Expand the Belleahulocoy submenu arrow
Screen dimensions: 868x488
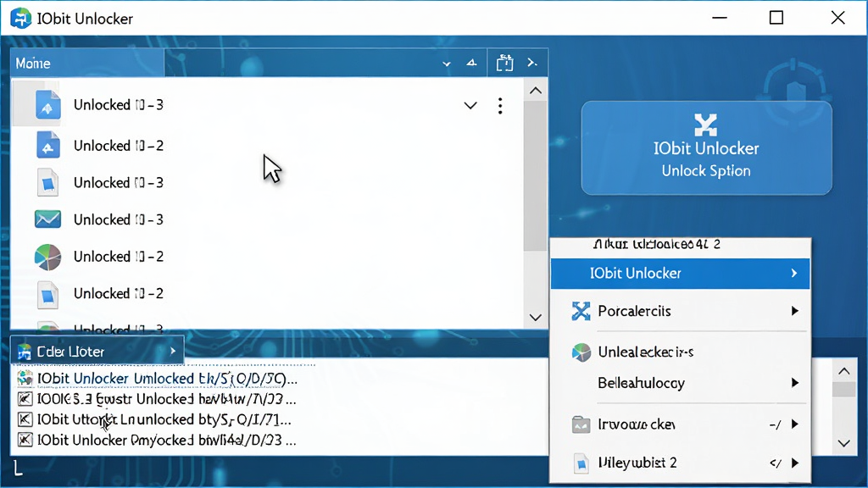coord(794,383)
